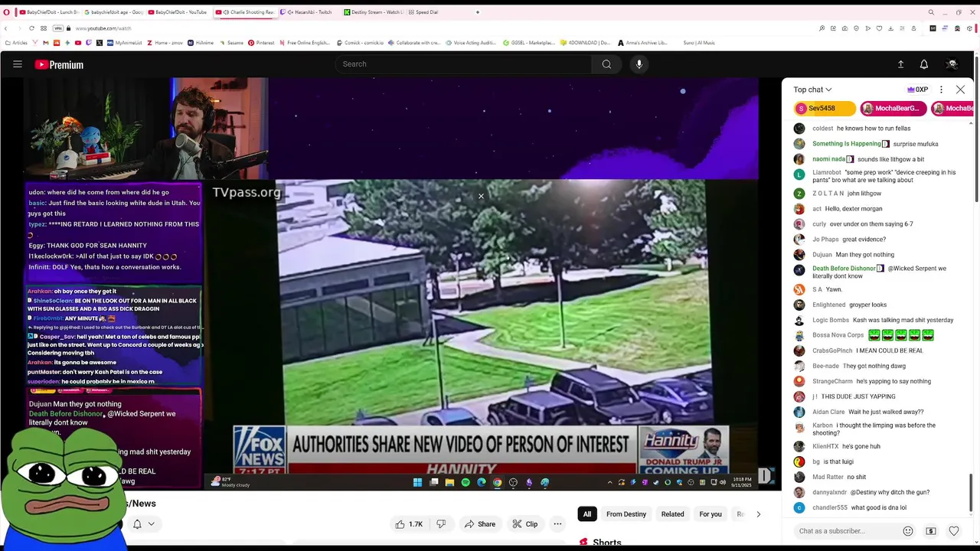The height and width of the screenshot is (551, 980).
Task: Open chat options three-dot menu
Action: pos(941,90)
